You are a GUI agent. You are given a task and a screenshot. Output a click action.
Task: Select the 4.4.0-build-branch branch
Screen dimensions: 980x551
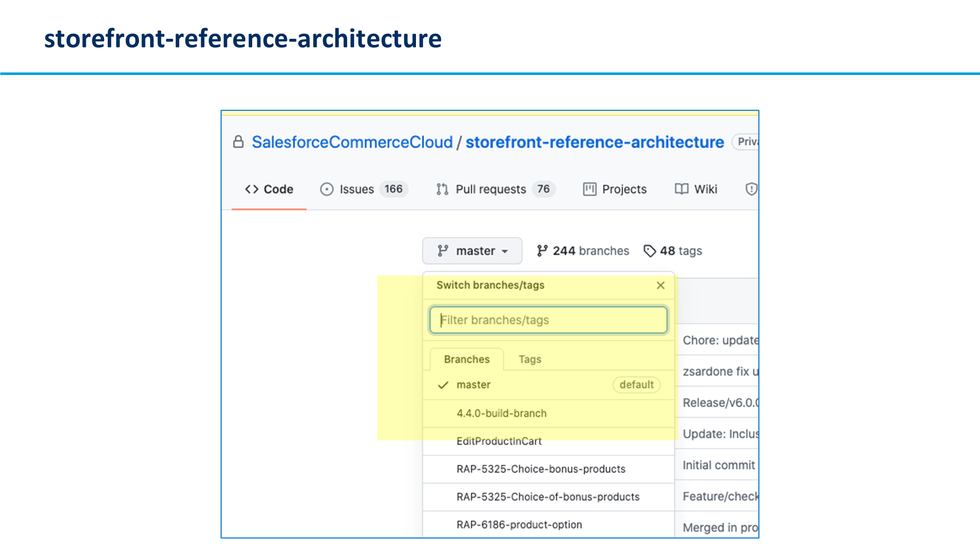[x=549, y=413]
